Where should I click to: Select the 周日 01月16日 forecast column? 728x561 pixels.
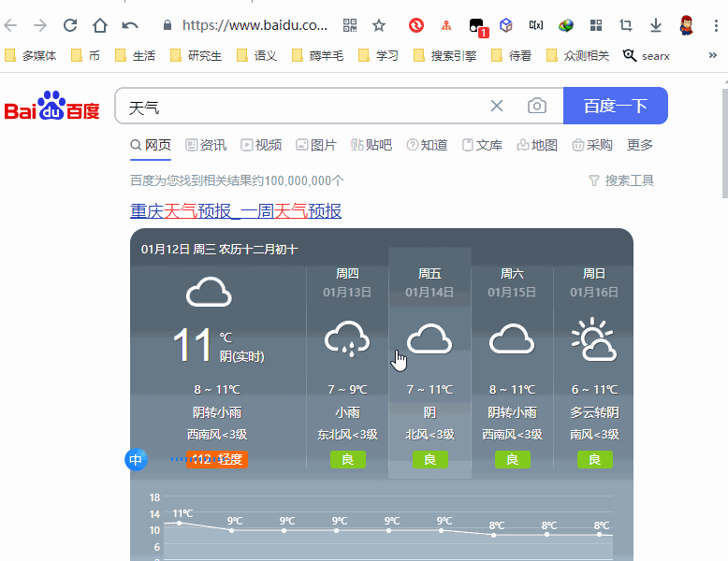pyautogui.click(x=594, y=367)
